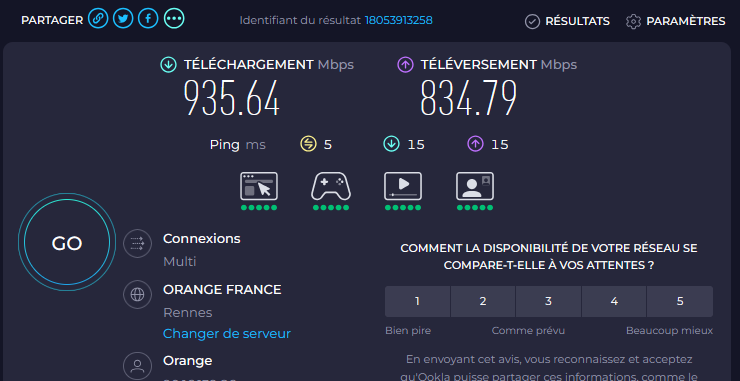
Task: Rate network availability as 3
Action: point(548,301)
